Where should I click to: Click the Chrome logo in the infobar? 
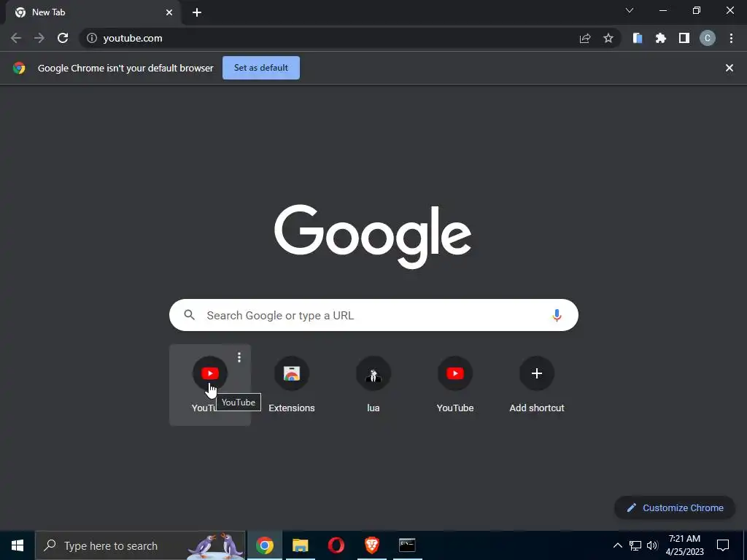point(19,68)
